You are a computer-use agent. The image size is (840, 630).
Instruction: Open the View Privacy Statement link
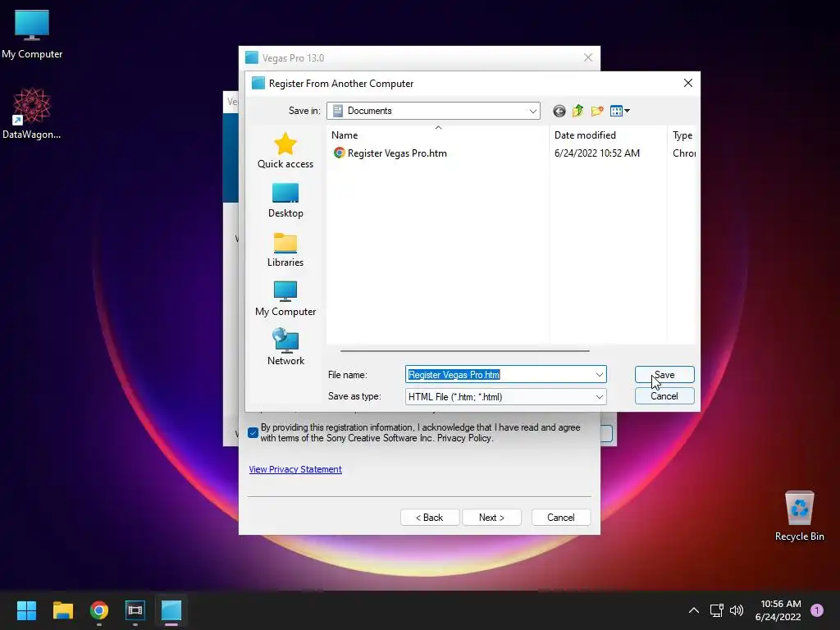295,469
